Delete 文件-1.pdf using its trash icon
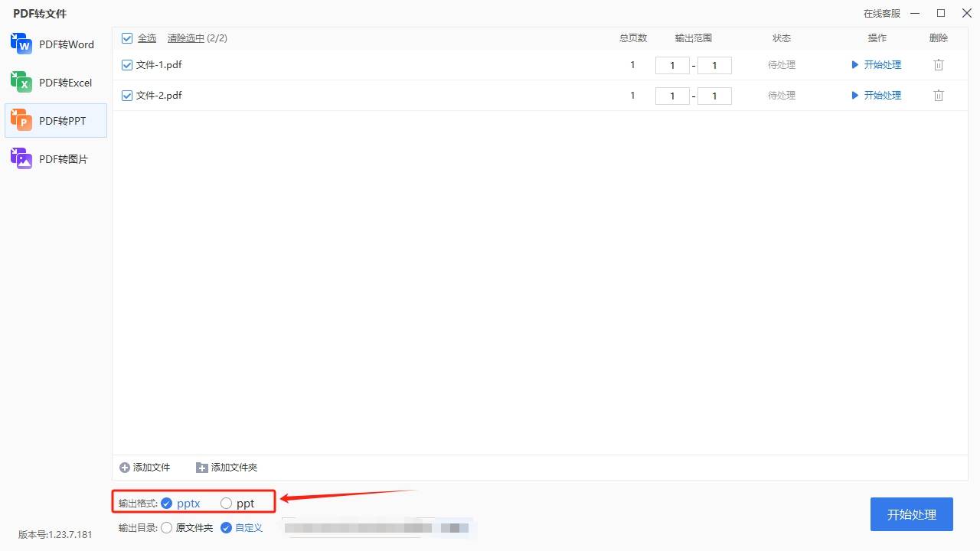This screenshot has height=551, width=980. 939,64
